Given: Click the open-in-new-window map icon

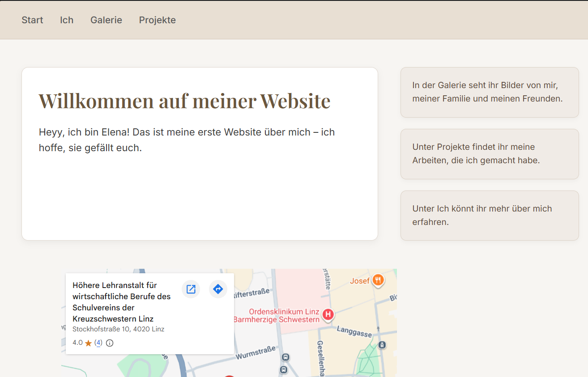Looking at the screenshot, I should point(191,289).
